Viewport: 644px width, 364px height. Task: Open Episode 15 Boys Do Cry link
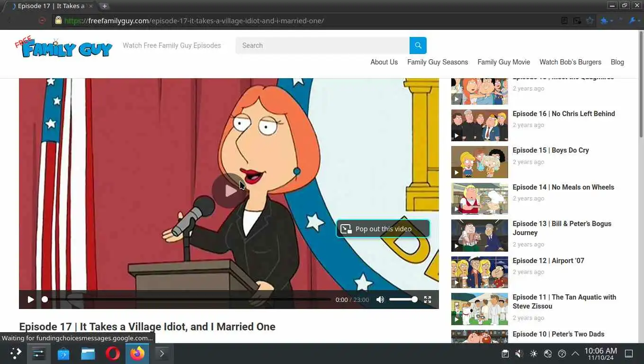click(551, 150)
